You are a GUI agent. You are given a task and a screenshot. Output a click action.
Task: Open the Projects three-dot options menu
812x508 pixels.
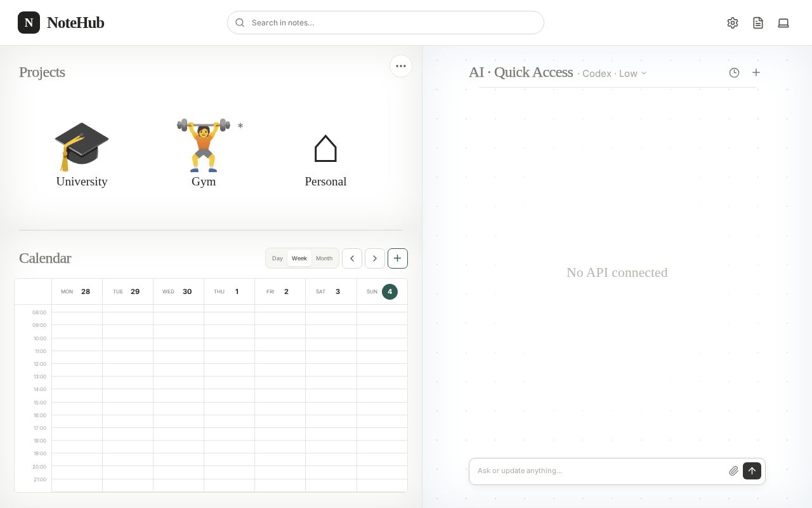point(401,66)
